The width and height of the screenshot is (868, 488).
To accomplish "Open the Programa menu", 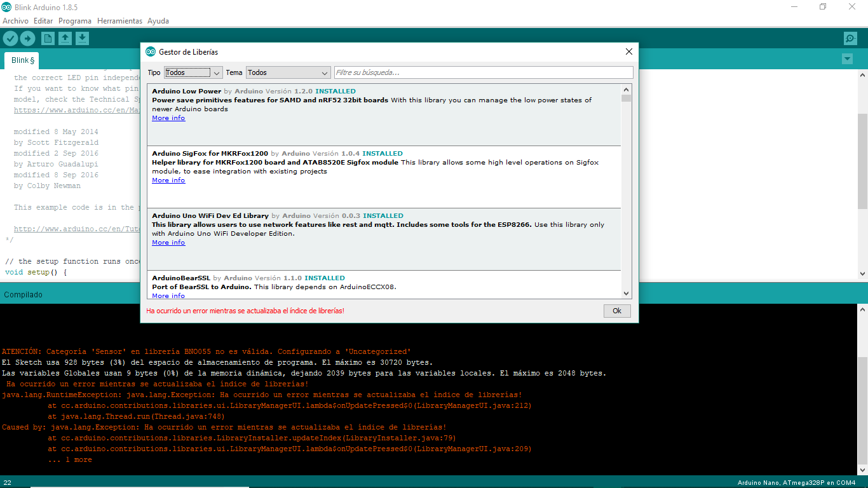I will click(x=75, y=21).
